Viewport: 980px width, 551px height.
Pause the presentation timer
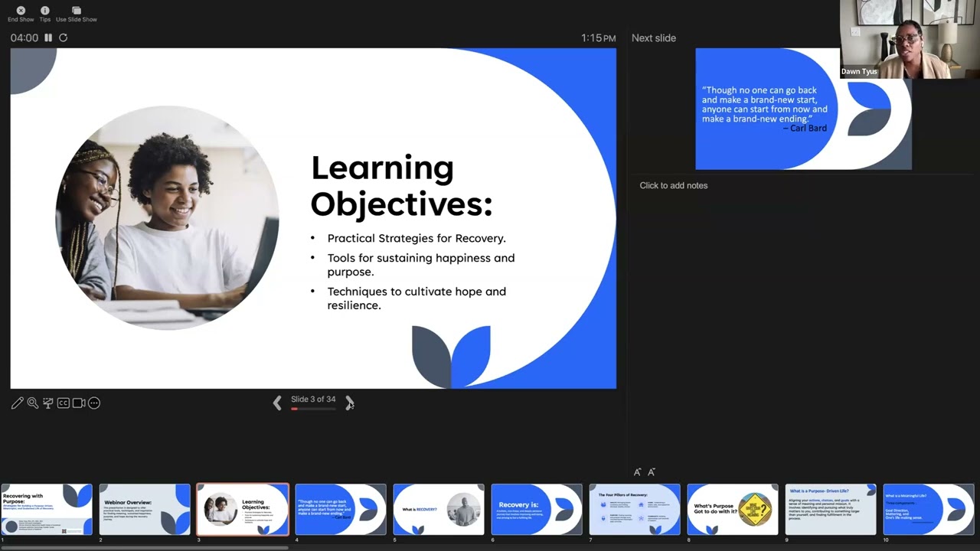(x=48, y=37)
